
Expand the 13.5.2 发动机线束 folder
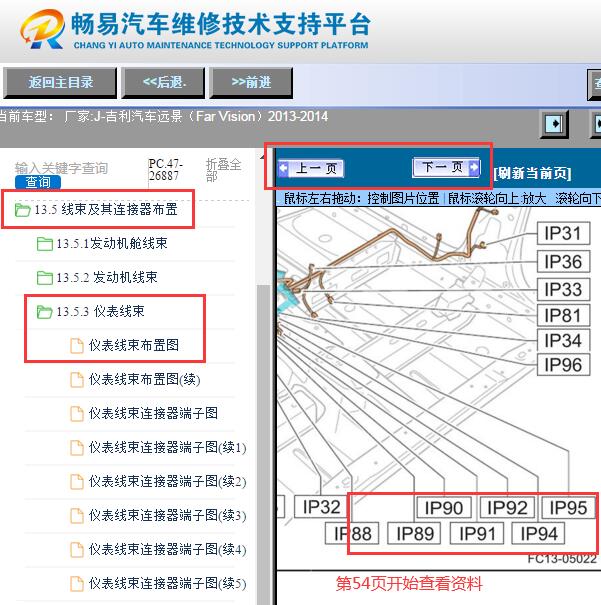click(97, 277)
